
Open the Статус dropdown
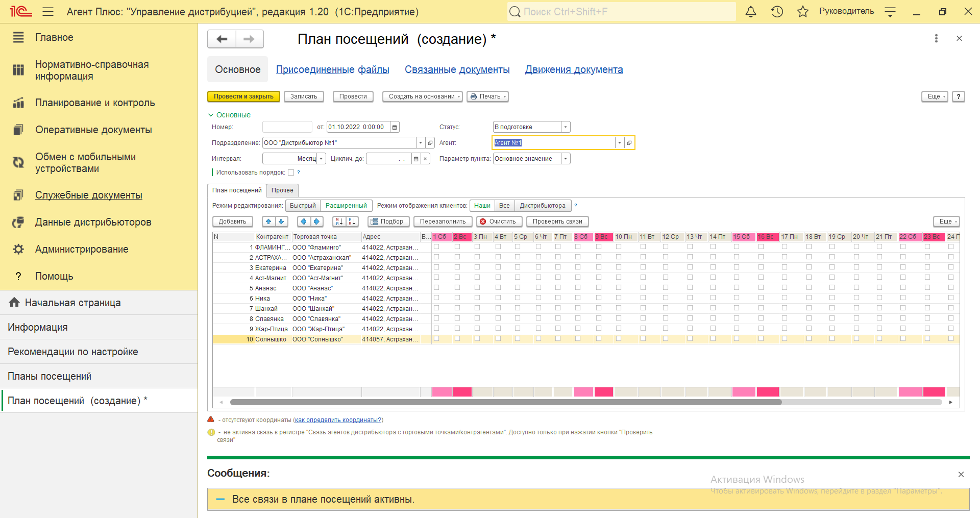click(566, 127)
